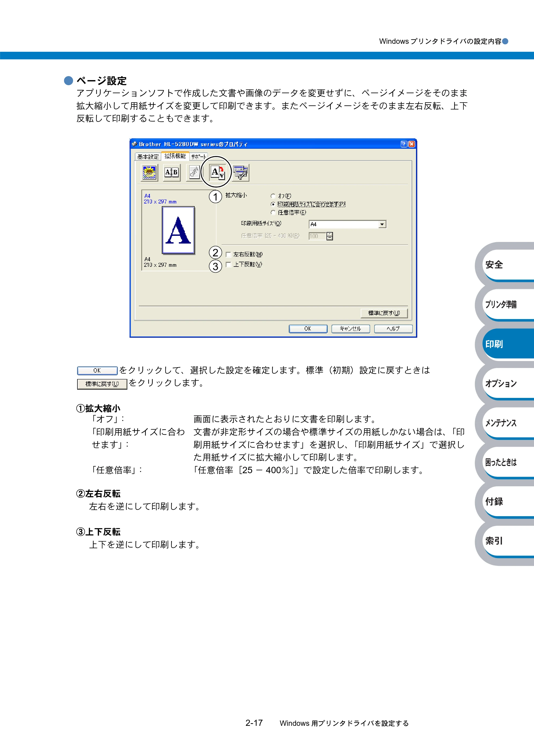534x756 pixels.
Task: Select the page setting scaling icon
Action: point(217,172)
